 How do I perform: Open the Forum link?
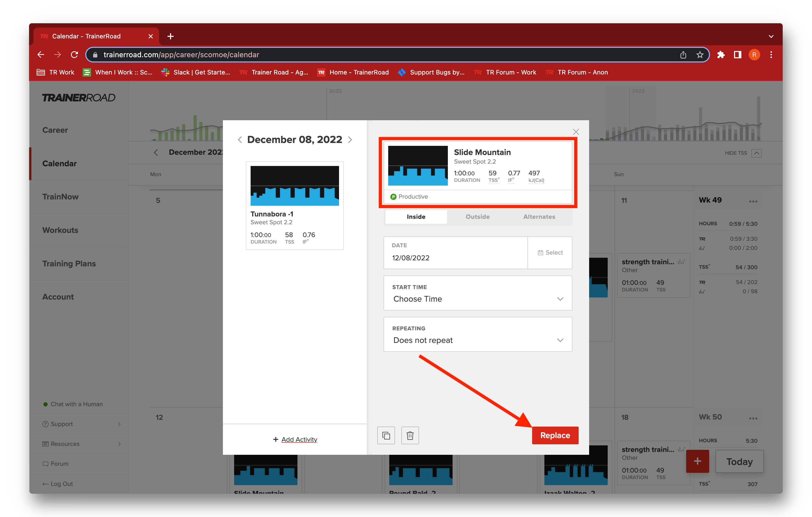click(56, 464)
